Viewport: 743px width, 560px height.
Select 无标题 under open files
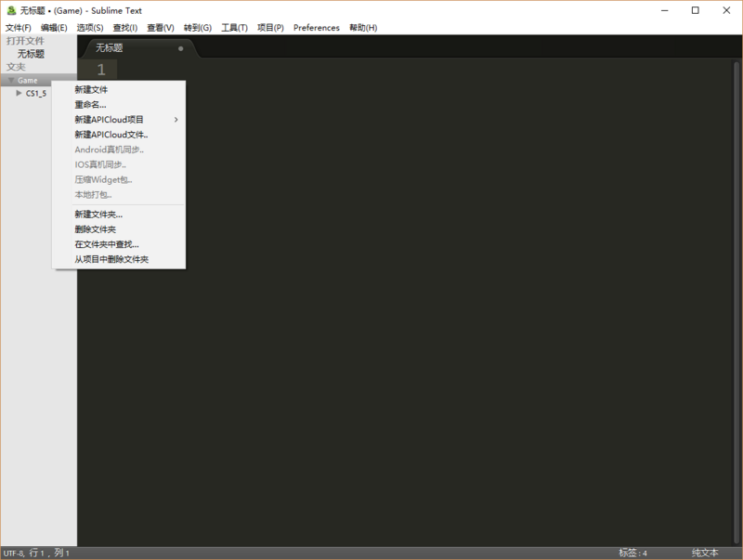31,54
